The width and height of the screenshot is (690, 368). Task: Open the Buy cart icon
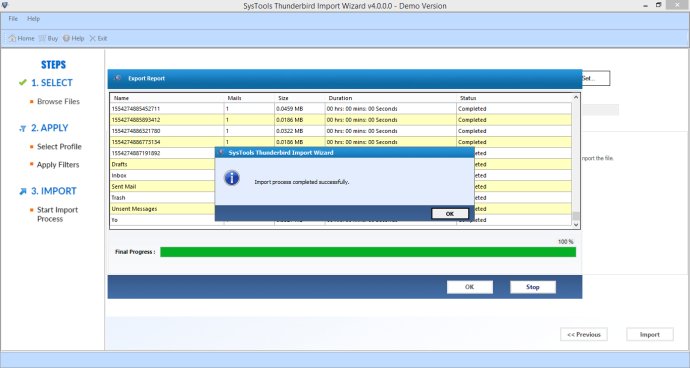[42, 38]
